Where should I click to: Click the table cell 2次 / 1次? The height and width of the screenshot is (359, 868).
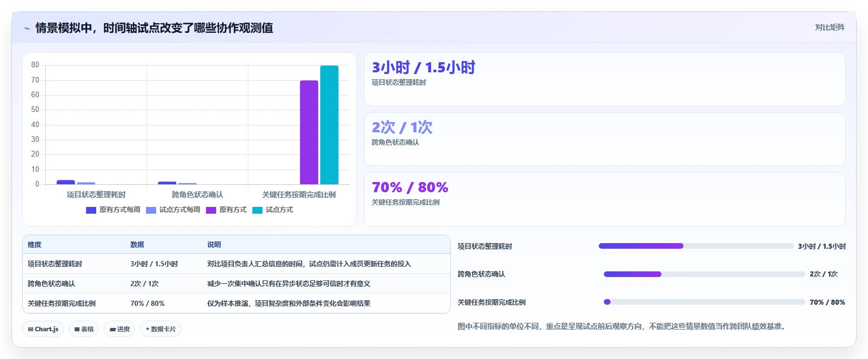[144, 284]
